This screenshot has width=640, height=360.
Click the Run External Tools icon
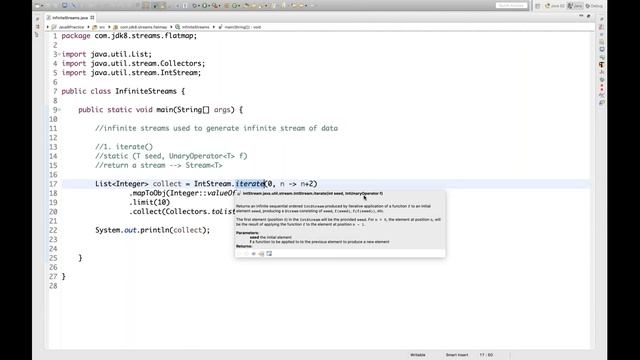pos(215,6)
